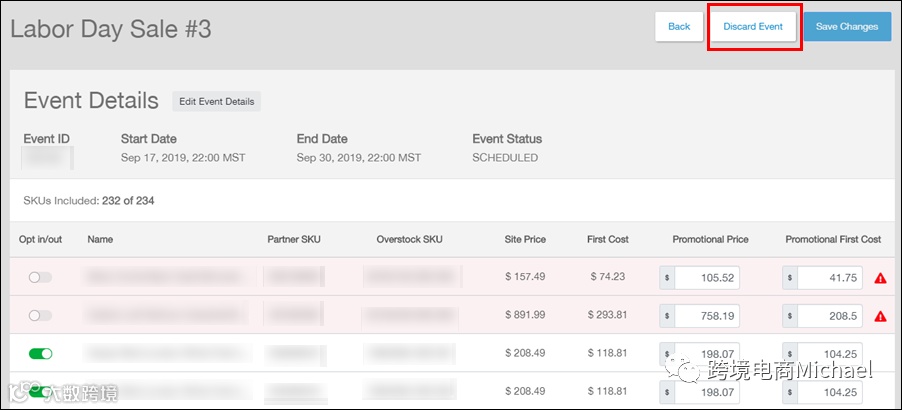Click the Name column header
This screenshot has width=902, height=410.
tap(101, 240)
